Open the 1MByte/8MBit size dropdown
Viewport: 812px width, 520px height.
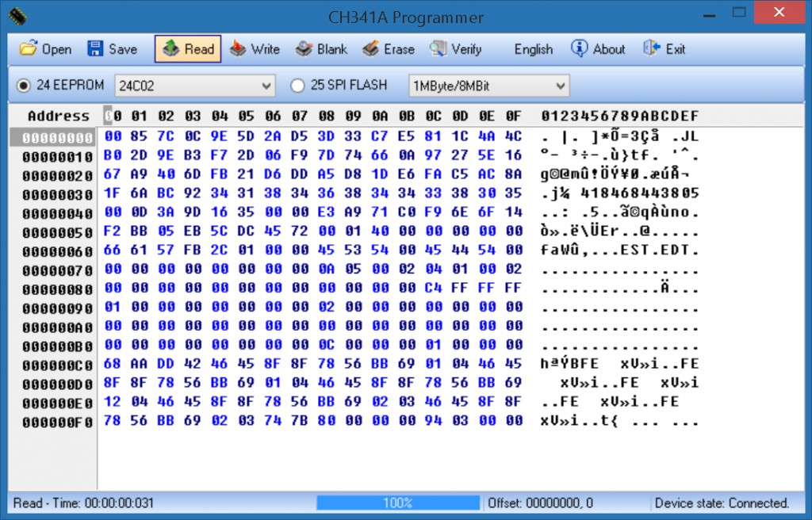coord(488,86)
